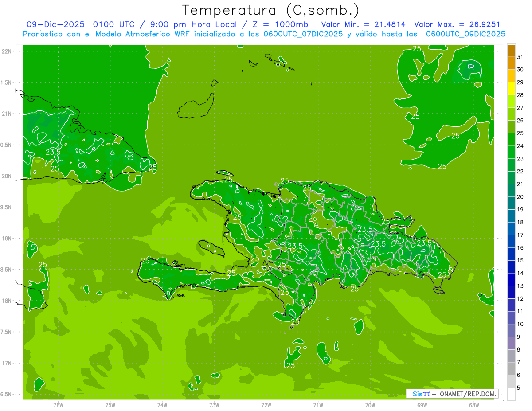Select the '09-Dic-2025' date text
532x411 pixels.
point(55,24)
